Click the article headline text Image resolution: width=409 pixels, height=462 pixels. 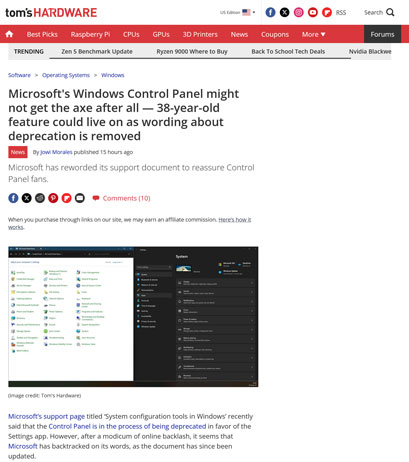click(124, 115)
